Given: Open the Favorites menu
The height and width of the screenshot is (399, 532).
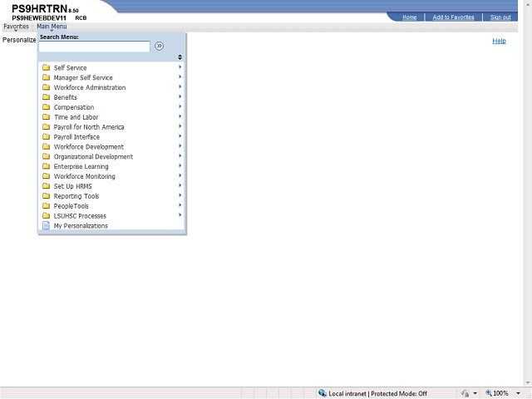Looking at the screenshot, I should click(15, 27).
